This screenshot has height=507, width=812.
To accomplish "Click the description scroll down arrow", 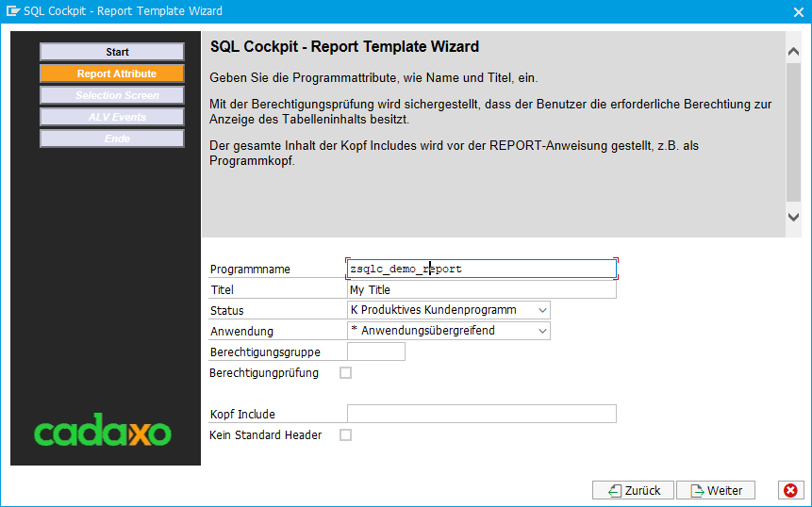I will [793, 217].
